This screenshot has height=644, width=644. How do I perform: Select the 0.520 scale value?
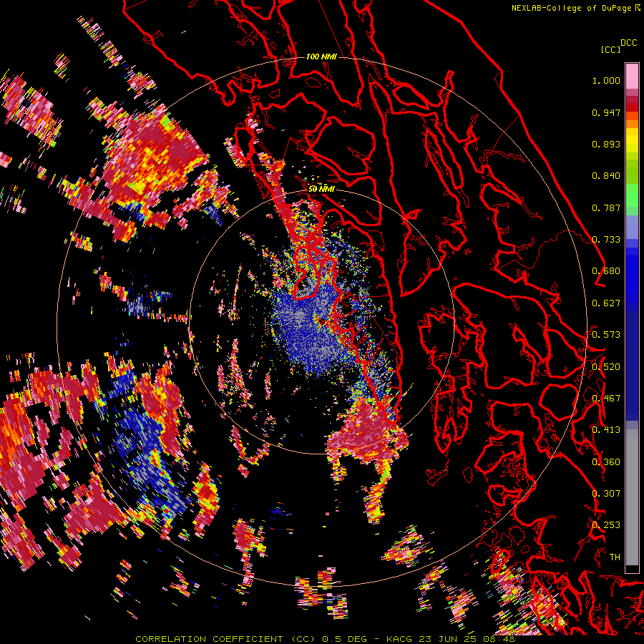[x=606, y=367]
